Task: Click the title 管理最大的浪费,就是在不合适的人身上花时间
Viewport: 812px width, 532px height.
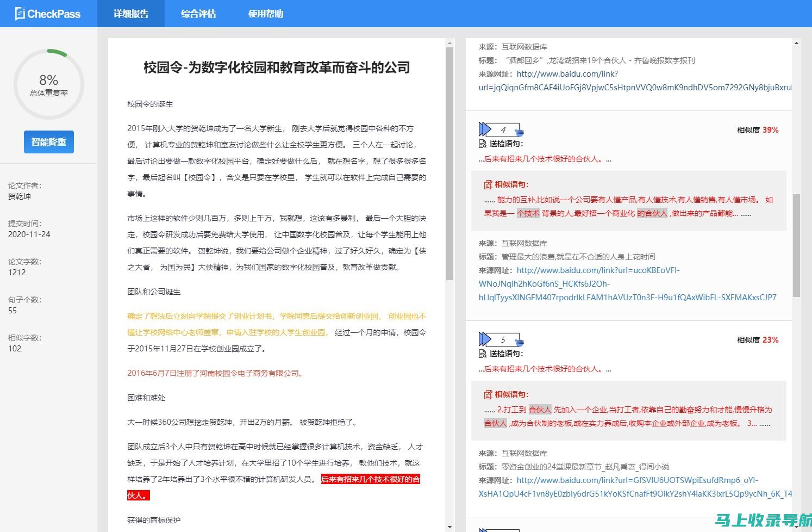Action: pyautogui.click(x=578, y=257)
